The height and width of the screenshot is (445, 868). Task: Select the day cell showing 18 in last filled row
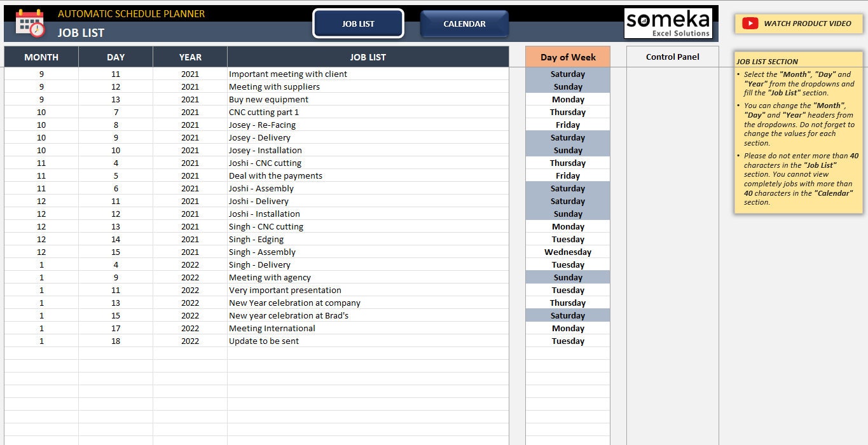115,341
